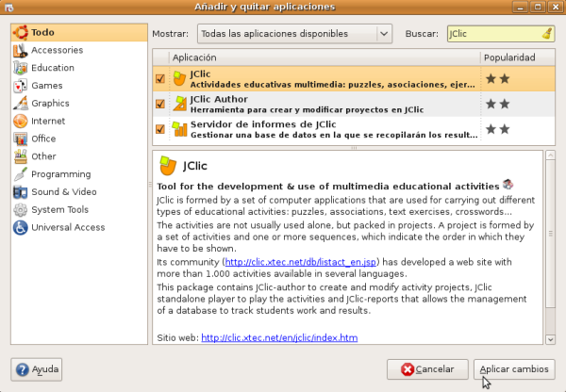Click the Games category icon

[x=19, y=86]
